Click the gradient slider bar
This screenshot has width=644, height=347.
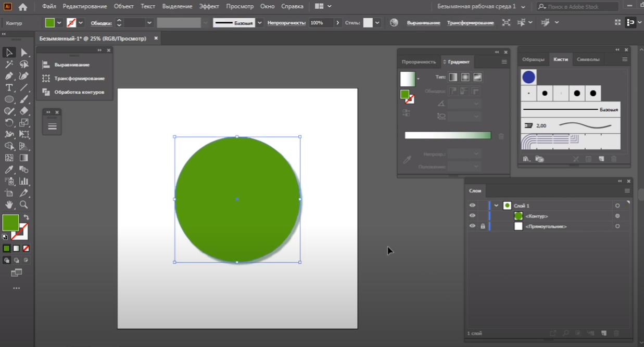(448, 135)
